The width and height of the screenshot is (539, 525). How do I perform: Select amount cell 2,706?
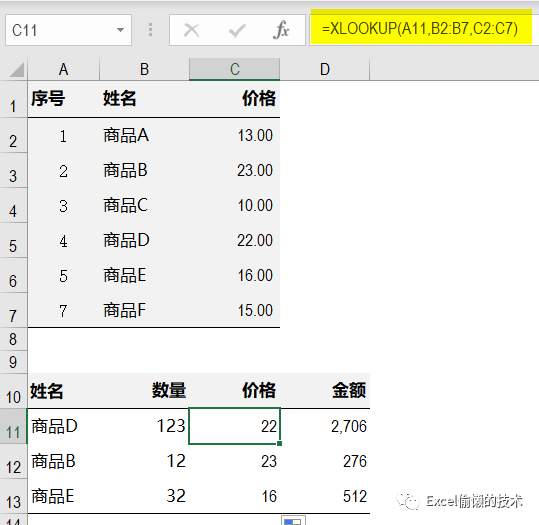tap(325, 426)
